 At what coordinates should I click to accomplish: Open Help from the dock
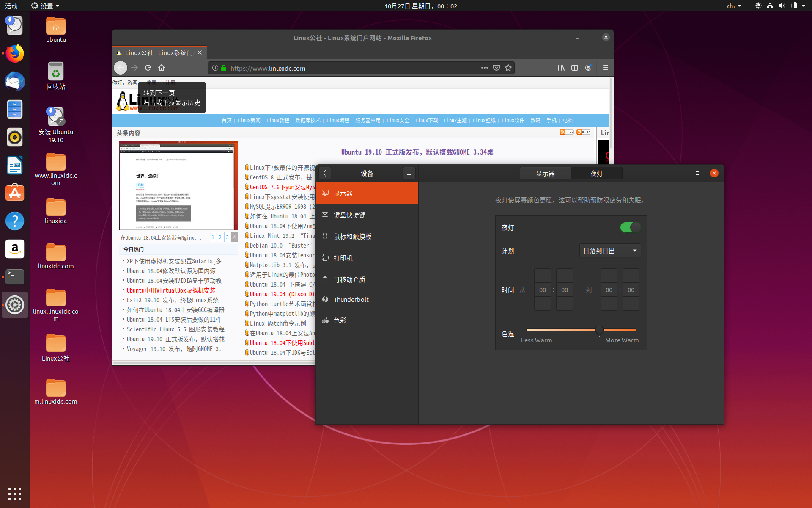15,221
